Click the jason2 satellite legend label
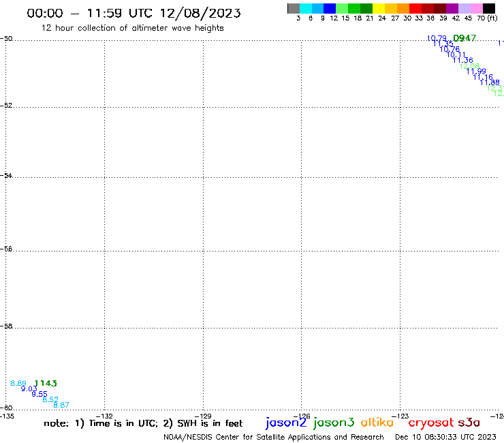Image resolution: width=504 pixels, height=443 pixels. point(286,423)
